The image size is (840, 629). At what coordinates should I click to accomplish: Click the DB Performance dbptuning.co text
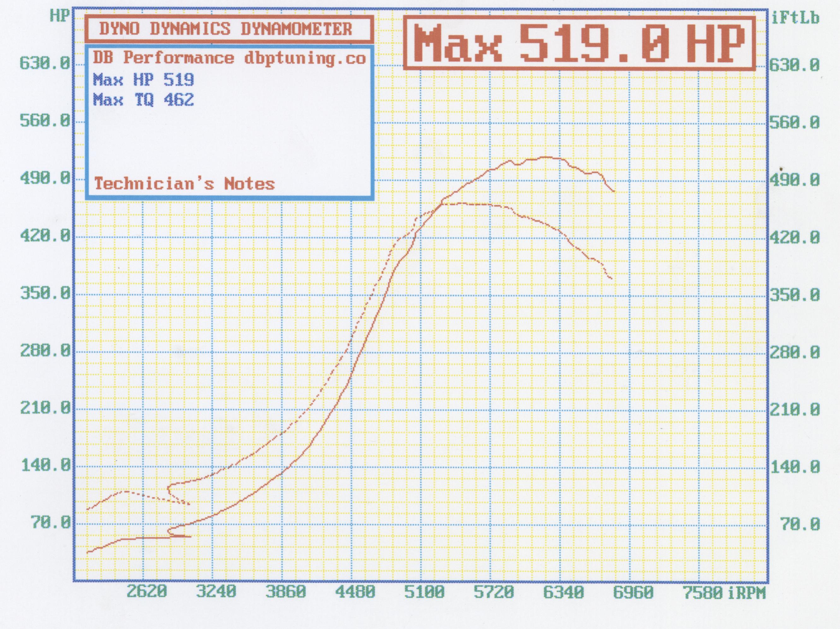pyautogui.click(x=229, y=58)
